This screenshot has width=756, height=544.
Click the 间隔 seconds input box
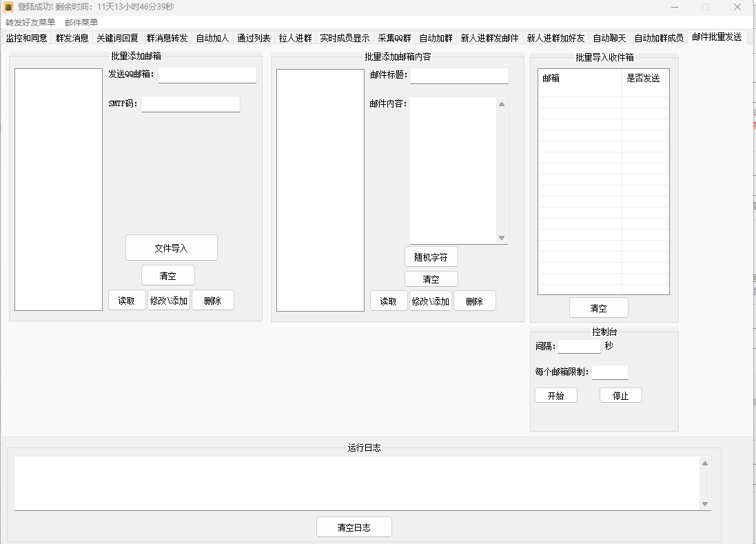(579, 346)
